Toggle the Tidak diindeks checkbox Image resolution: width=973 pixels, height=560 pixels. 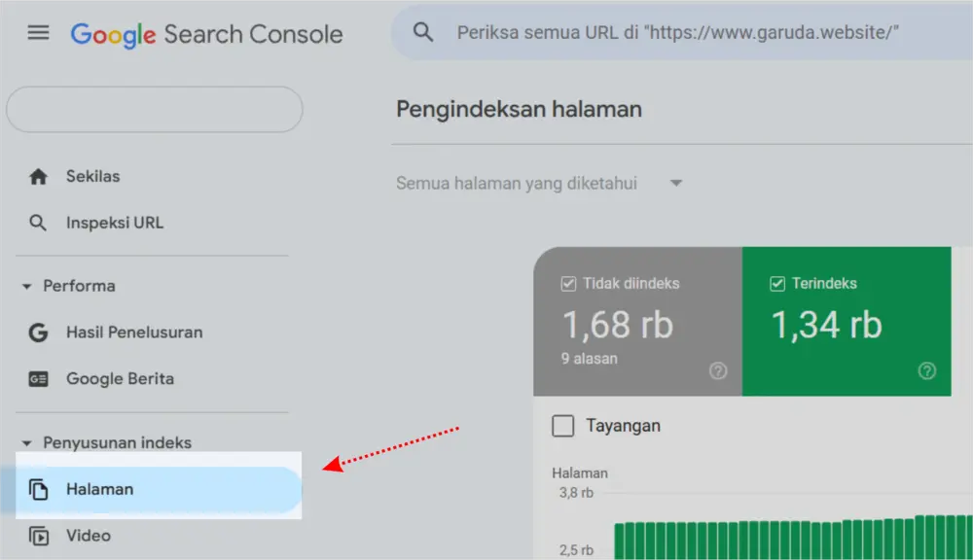[x=568, y=284]
